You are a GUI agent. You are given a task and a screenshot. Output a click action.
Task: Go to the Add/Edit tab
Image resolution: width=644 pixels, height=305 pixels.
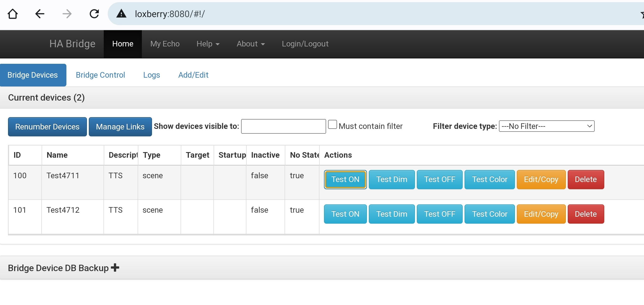[x=193, y=75]
